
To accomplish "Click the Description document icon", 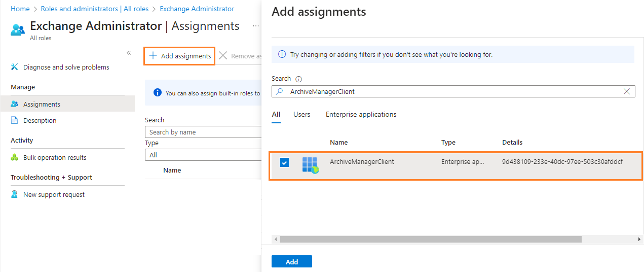I will pyautogui.click(x=15, y=120).
